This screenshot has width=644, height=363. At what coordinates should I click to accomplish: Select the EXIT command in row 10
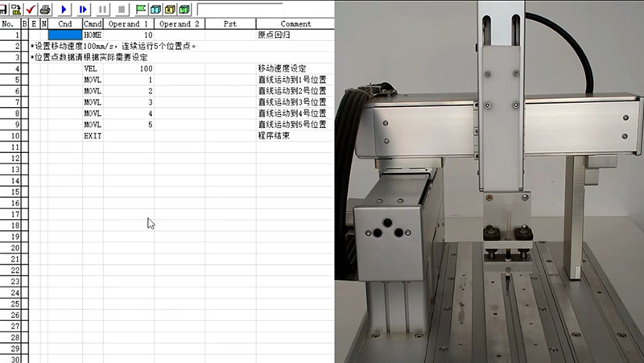point(93,136)
